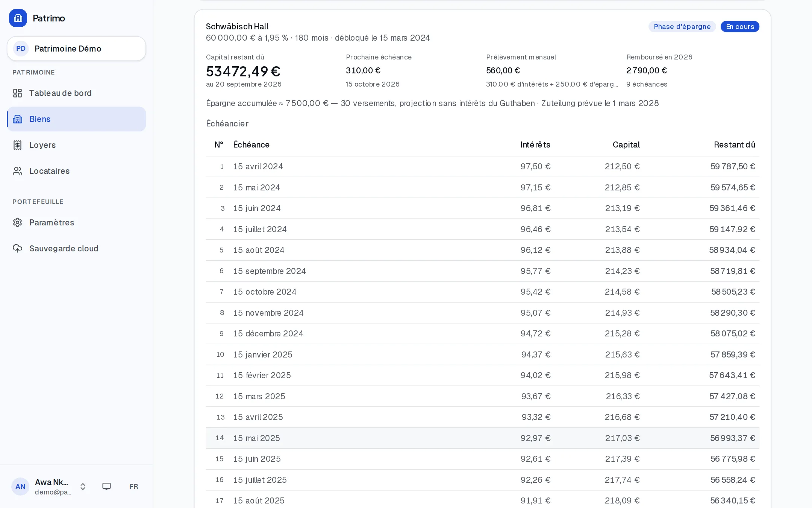Switch language with the FR button
The image size is (812, 508).
(x=133, y=487)
